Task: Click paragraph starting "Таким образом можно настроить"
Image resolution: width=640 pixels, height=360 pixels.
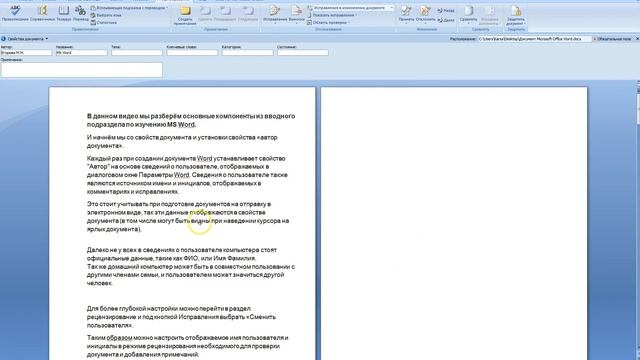Action: 187,346
